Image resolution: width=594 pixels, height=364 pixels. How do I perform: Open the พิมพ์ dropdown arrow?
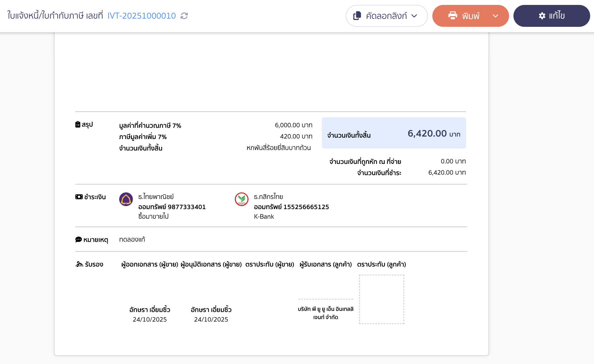[495, 16]
